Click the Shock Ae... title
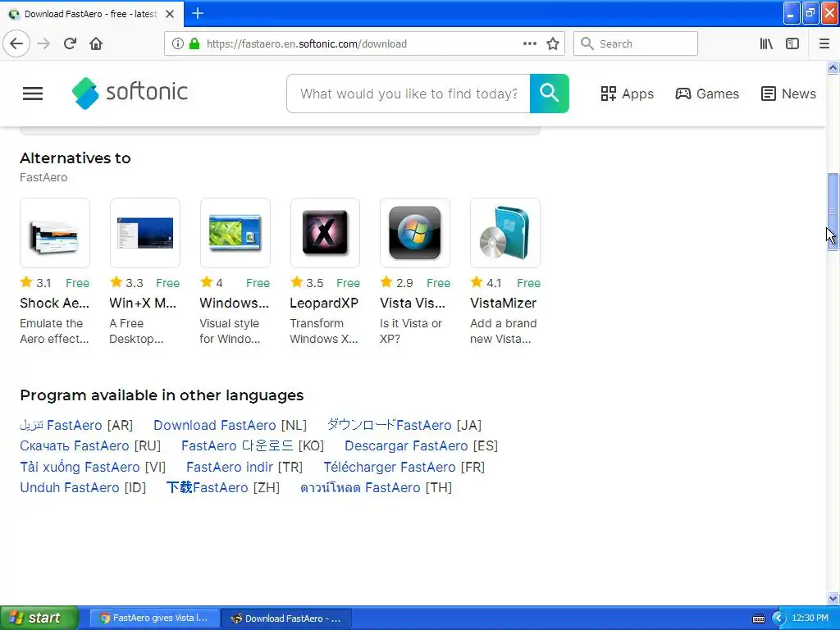 point(55,304)
